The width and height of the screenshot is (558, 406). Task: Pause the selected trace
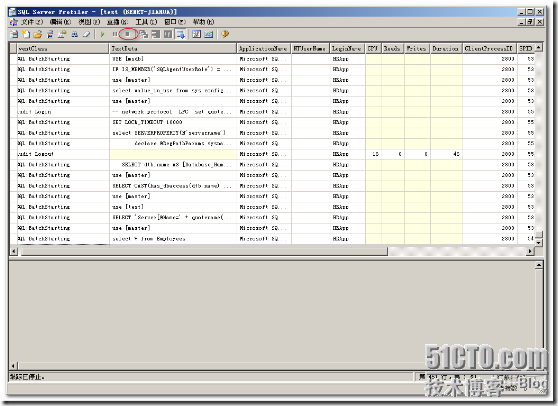tap(115, 34)
